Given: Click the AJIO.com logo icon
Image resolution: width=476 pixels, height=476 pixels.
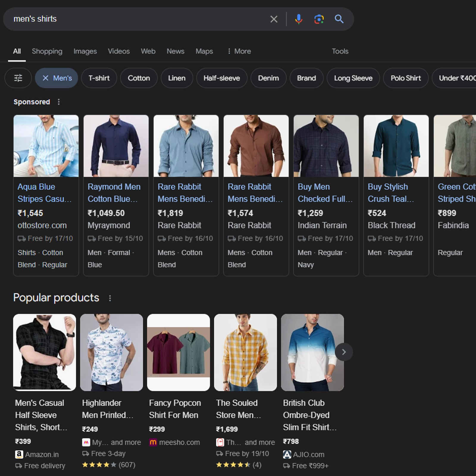Looking at the screenshot, I should [287, 454].
